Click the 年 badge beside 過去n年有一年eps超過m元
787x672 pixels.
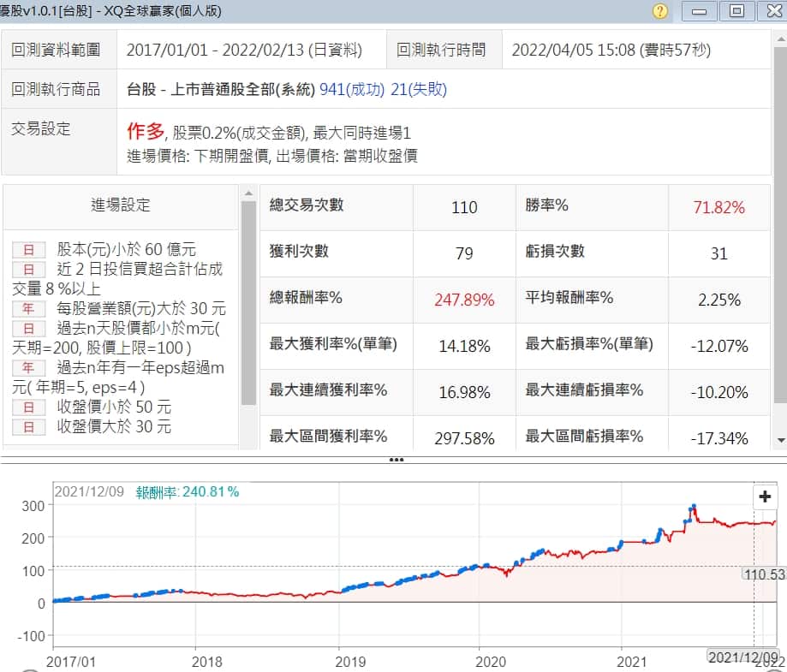click(28, 368)
